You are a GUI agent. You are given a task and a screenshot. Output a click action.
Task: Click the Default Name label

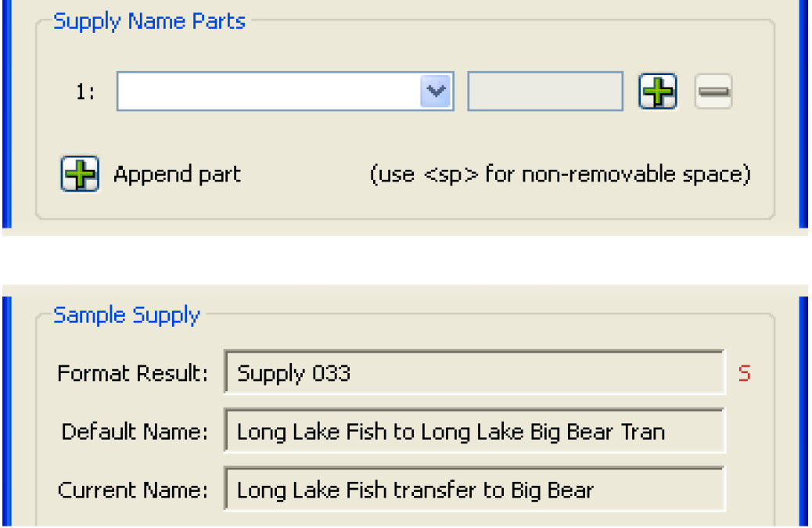tap(135, 431)
